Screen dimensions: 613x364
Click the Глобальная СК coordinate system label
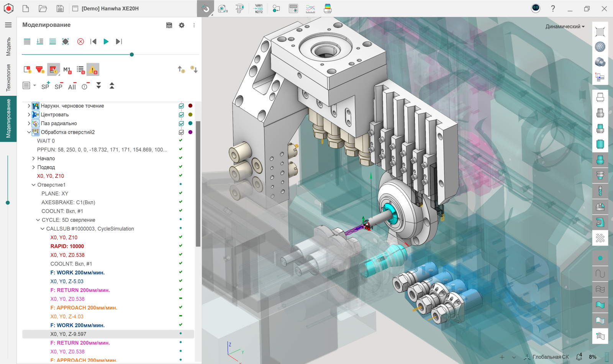pos(550,357)
